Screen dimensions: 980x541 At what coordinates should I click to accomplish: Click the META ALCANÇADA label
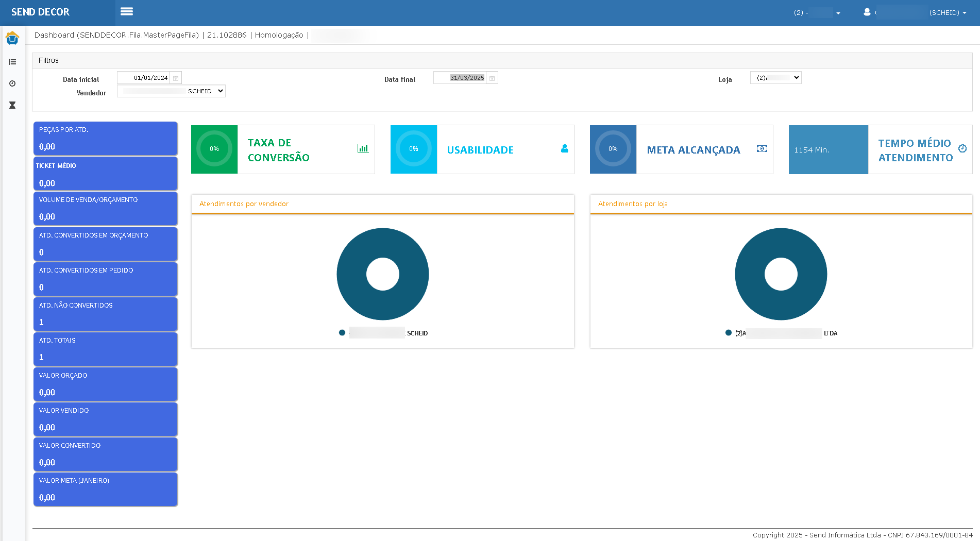[694, 150]
